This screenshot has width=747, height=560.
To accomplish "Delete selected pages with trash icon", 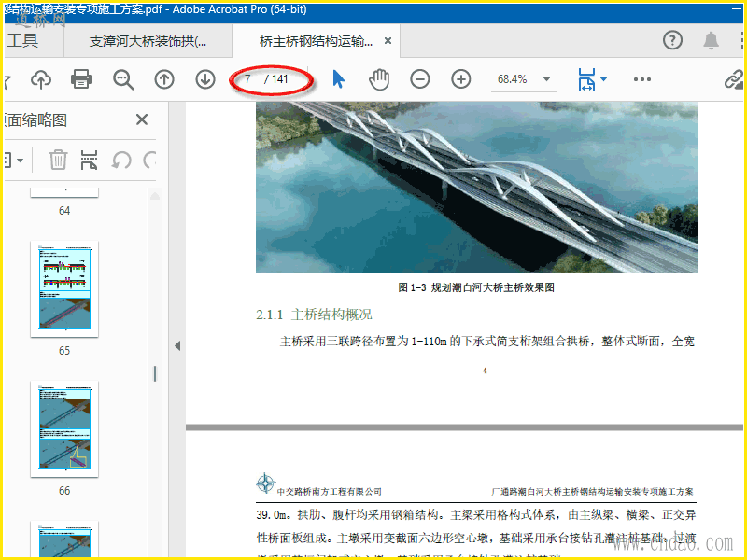I will (x=58, y=160).
